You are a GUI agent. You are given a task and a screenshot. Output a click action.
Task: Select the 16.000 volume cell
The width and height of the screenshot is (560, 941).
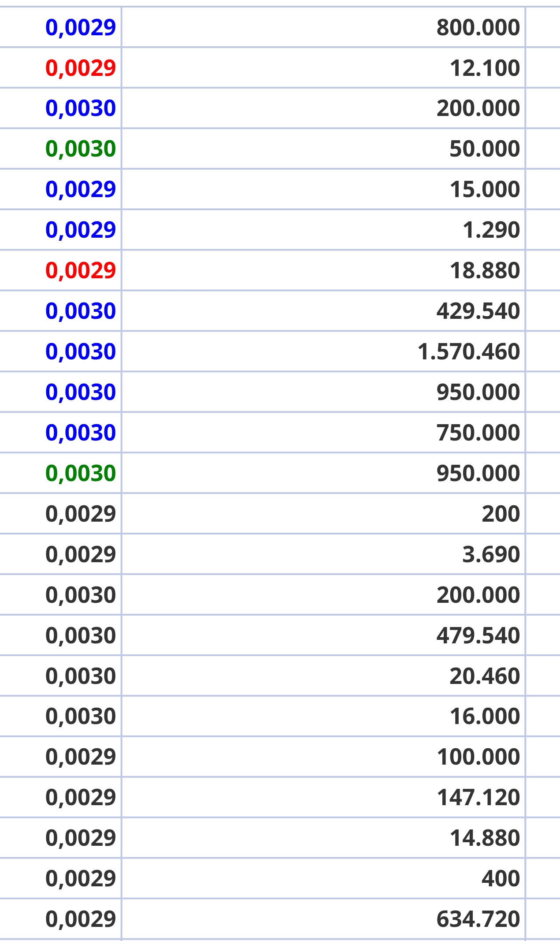(x=323, y=716)
